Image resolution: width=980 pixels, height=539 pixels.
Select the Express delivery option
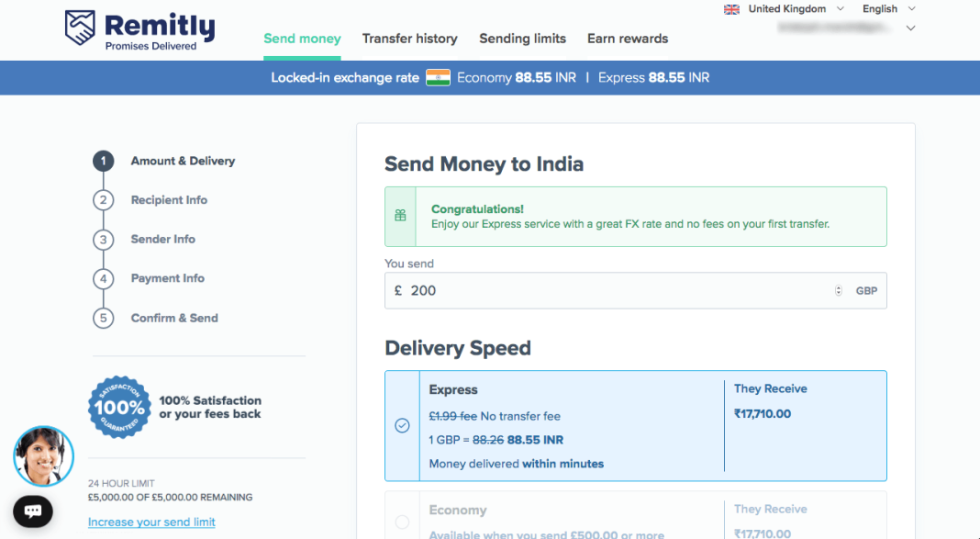(635, 425)
